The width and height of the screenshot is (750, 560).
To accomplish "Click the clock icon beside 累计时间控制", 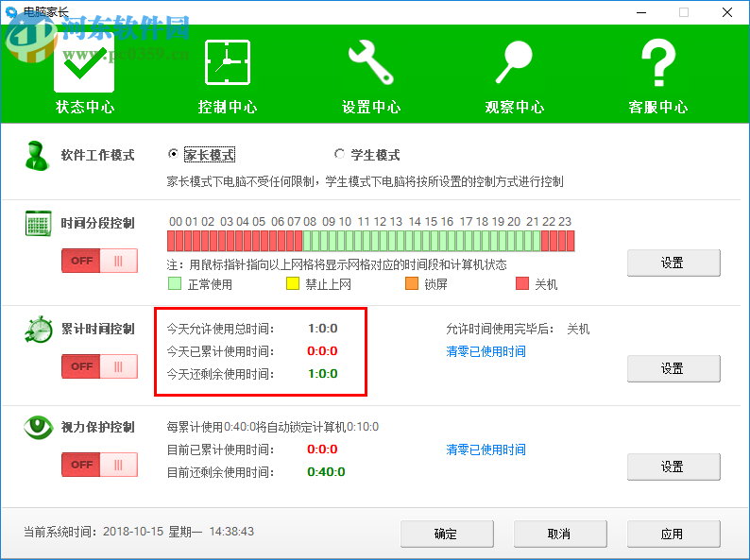I will coord(39,329).
